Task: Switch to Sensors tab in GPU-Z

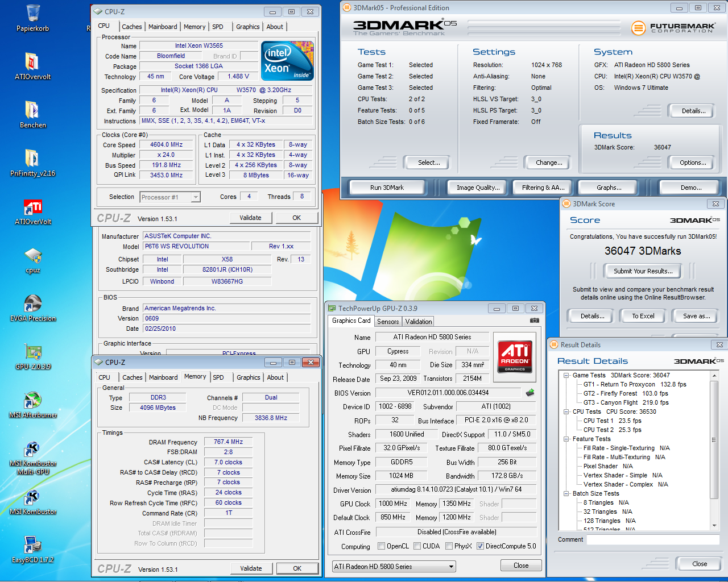Action: pos(388,322)
